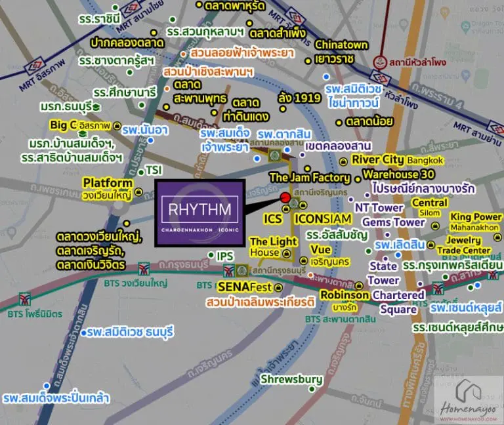Click the RHYTHM Charoennakhon Iconic logo

point(200,213)
